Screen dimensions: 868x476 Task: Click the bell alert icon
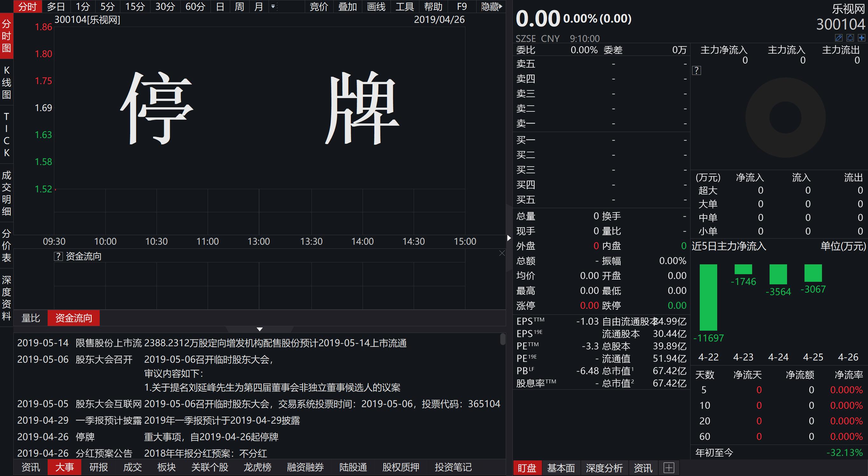(850, 38)
